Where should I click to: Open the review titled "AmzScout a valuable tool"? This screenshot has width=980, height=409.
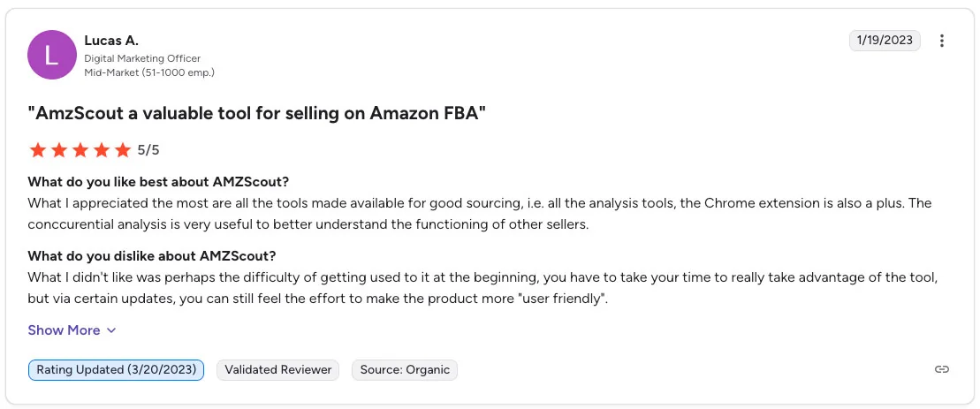pyautogui.click(x=257, y=114)
